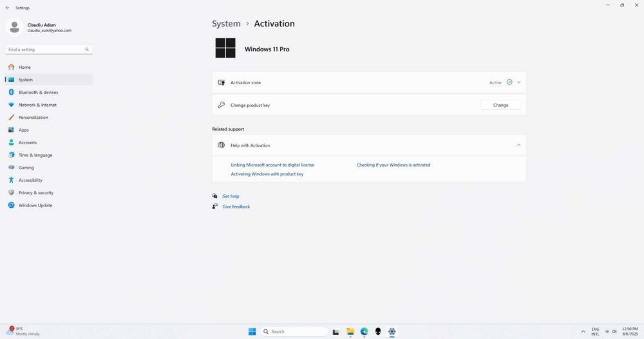Viewport: 644px width, 339px height.
Task: Open Task View from the taskbar
Action: coord(336,332)
